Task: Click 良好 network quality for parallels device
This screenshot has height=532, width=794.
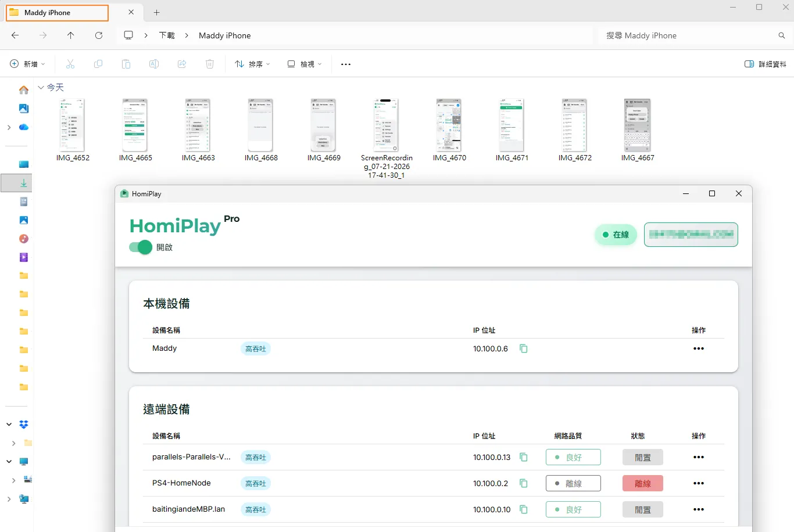Action: (573, 457)
